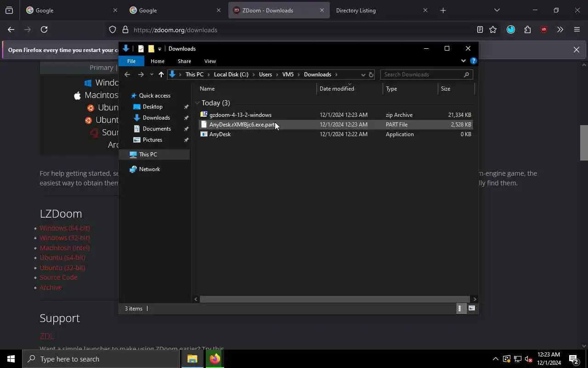588x368 pixels.
Task: Open the Share ribbon tab
Action: tap(184, 61)
